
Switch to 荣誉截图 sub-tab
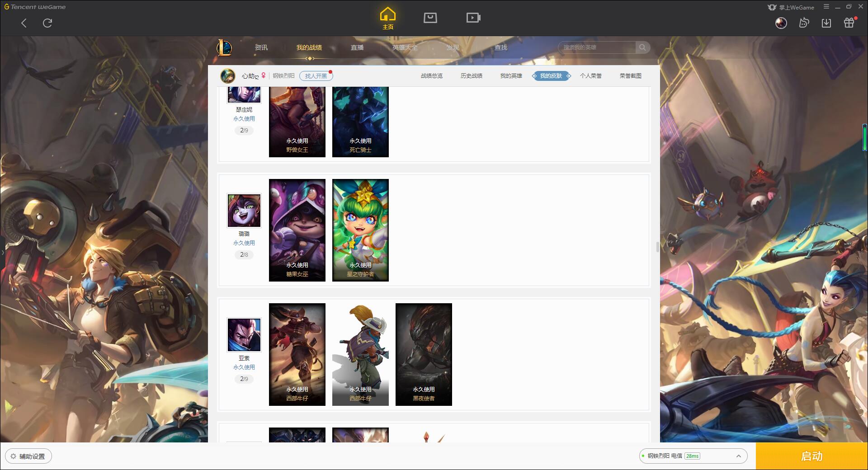point(631,76)
